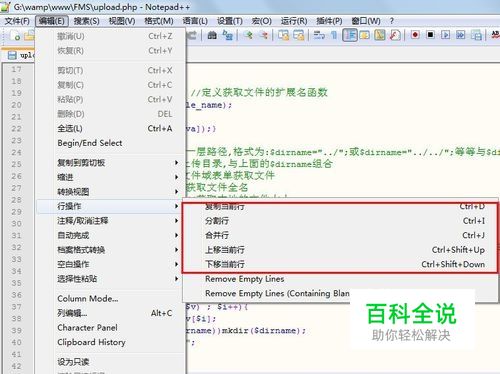Close the open 编辑(E) menu
This screenshot has width=500, height=374.
point(52,21)
